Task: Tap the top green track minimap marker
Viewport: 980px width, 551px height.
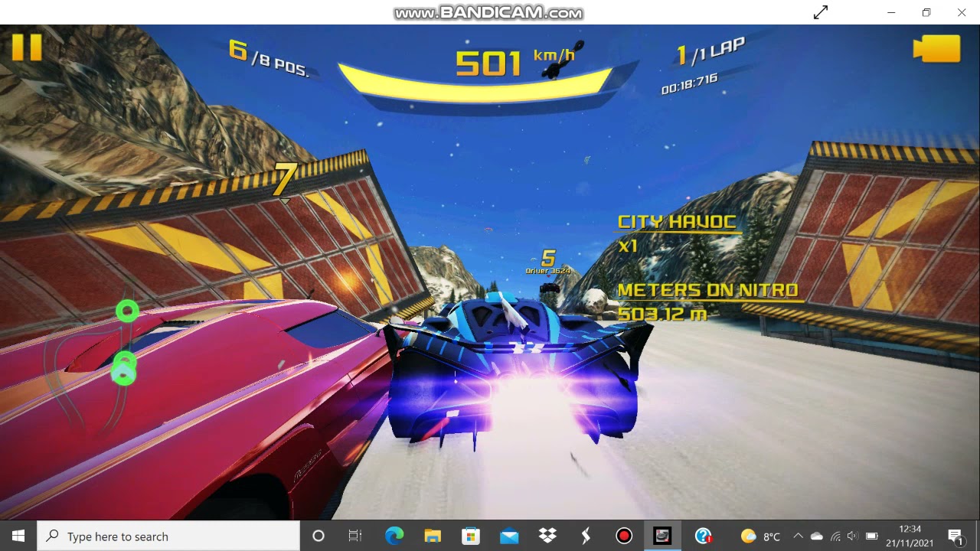Action: point(127,311)
